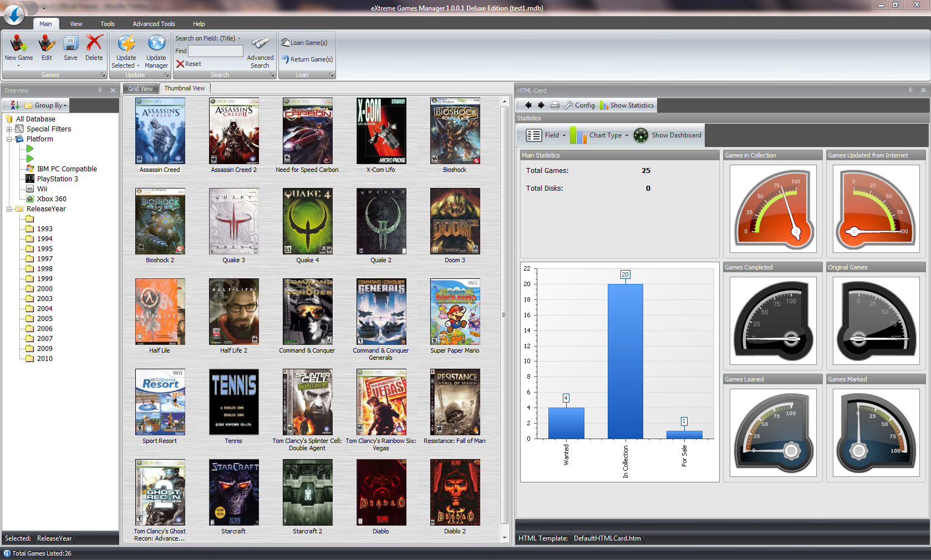The width and height of the screenshot is (931, 560).
Task: Click the New Game joystick icon
Action: tap(18, 43)
